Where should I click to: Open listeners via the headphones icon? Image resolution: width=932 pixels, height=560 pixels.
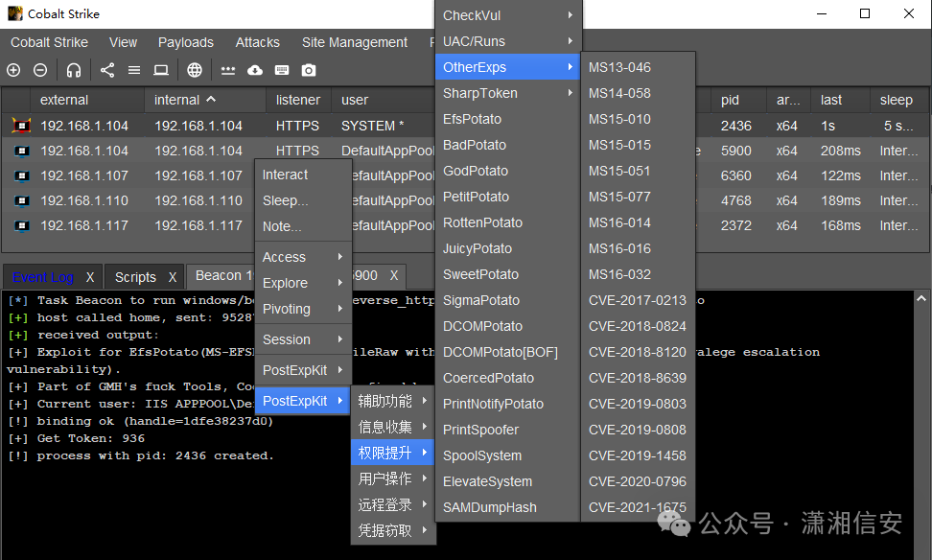pyautogui.click(x=73, y=70)
